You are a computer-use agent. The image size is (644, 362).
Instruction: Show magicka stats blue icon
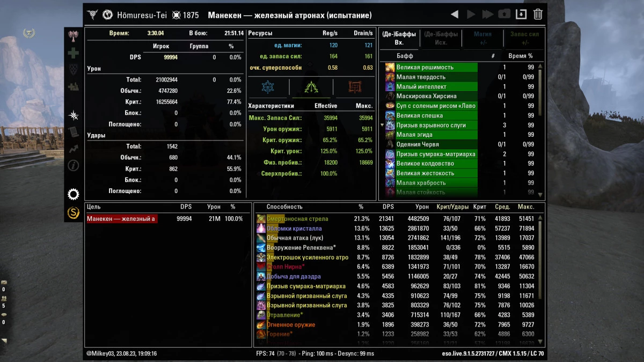click(268, 87)
